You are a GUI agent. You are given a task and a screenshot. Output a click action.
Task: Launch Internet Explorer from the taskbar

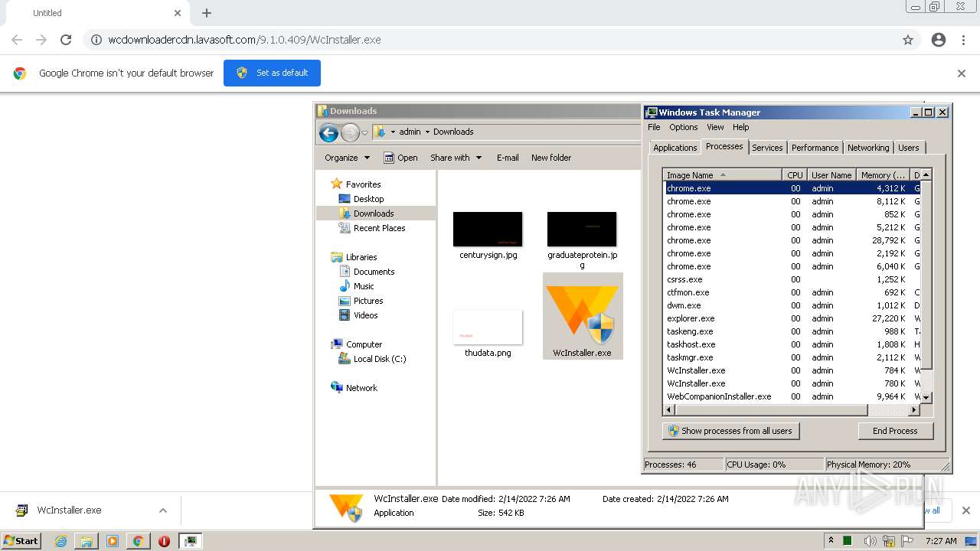(61, 541)
